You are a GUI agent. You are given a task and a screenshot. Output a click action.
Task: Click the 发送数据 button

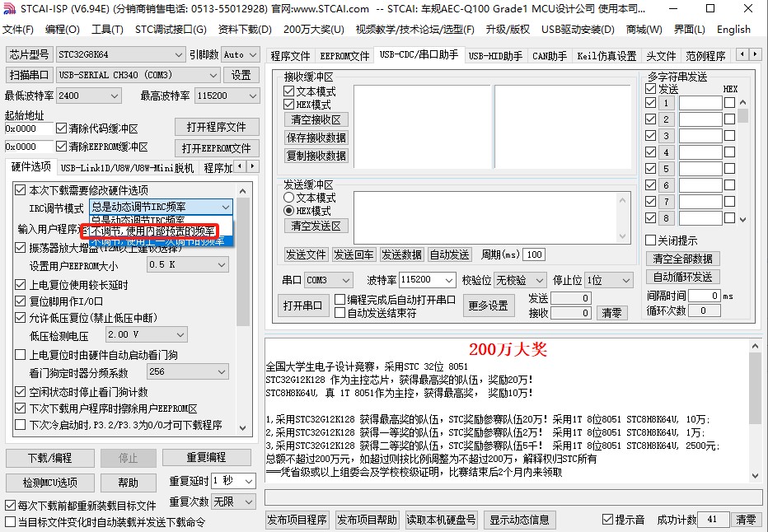coord(401,254)
